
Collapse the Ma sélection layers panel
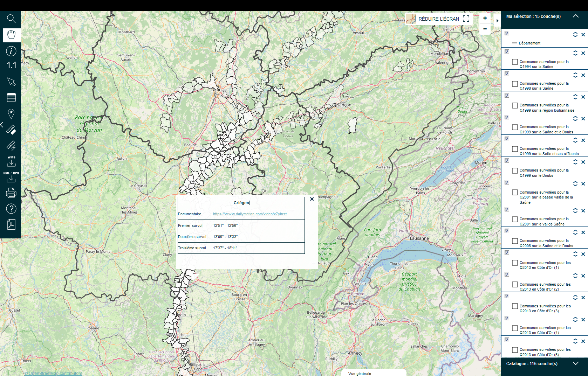point(575,16)
